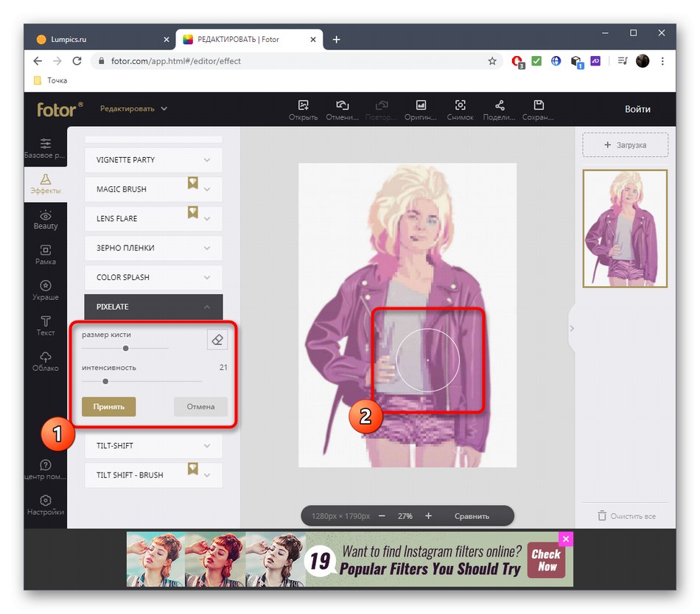The image size is (700, 614).
Task: Collapse the PIXELATE effect section
Action: (153, 307)
